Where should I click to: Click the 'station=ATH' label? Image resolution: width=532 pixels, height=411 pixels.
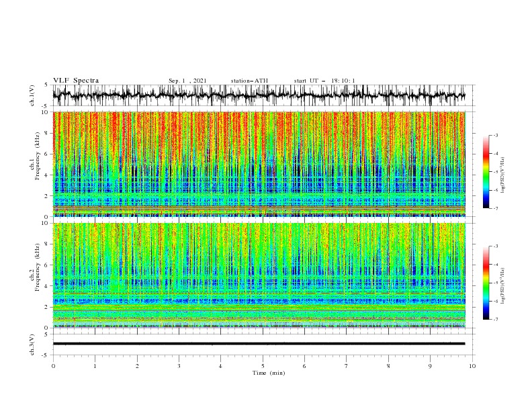coord(249,81)
